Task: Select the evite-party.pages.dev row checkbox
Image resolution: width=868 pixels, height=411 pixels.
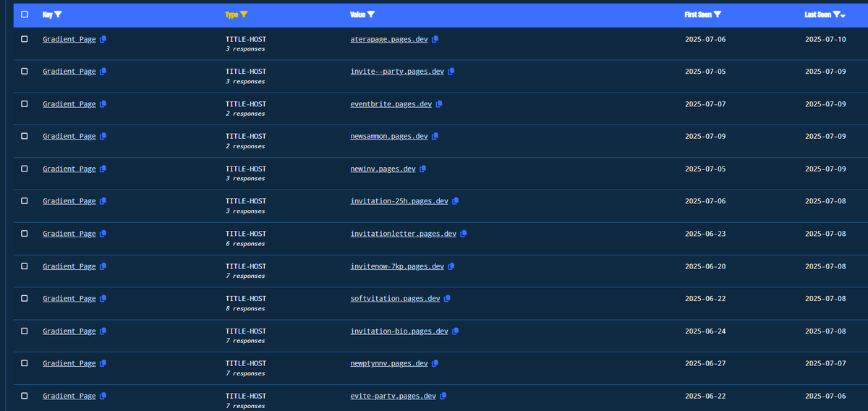Action: (x=25, y=396)
